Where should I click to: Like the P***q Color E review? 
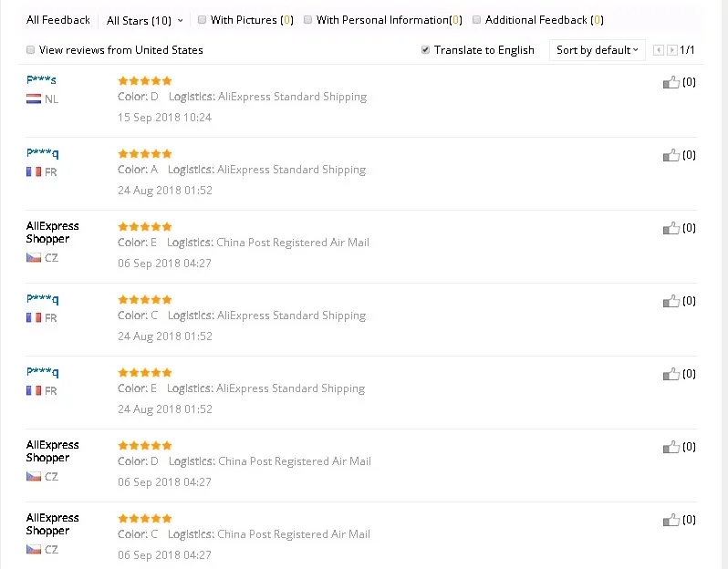click(x=671, y=374)
